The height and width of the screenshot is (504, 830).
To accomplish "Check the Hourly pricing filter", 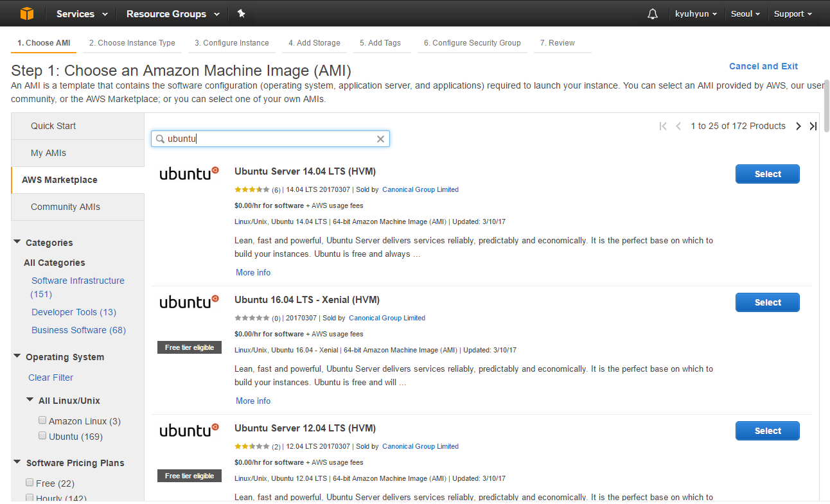I will 30,498.
